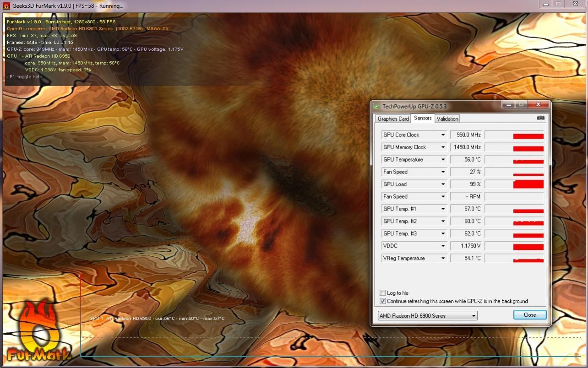Toggle Continue refreshing in background checkbox
The width and height of the screenshot is (588, 368).
(x=383, y=301)
